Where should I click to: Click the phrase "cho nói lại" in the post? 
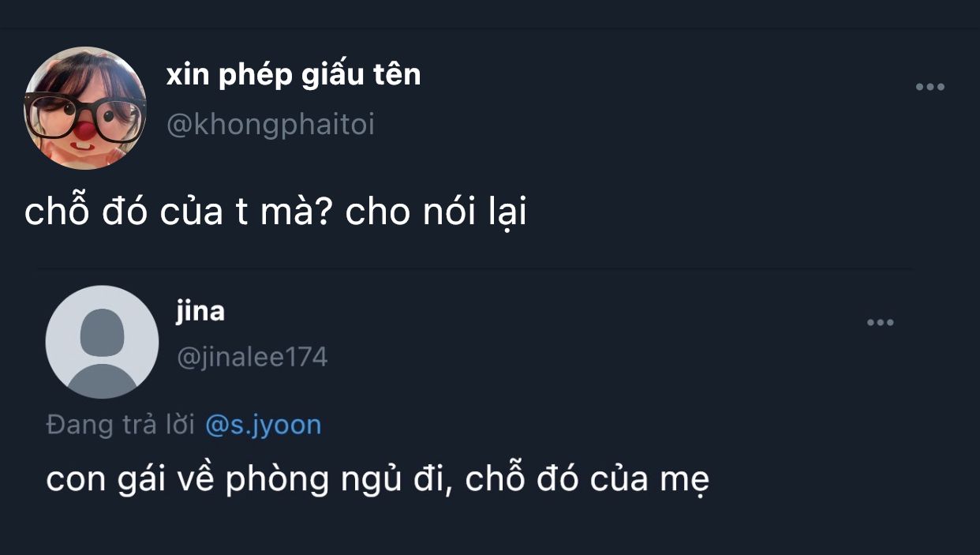[x=436, y=213]
